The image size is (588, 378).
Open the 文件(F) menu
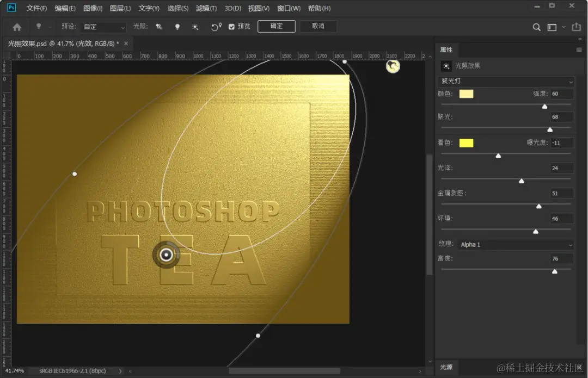coord(36,8)
